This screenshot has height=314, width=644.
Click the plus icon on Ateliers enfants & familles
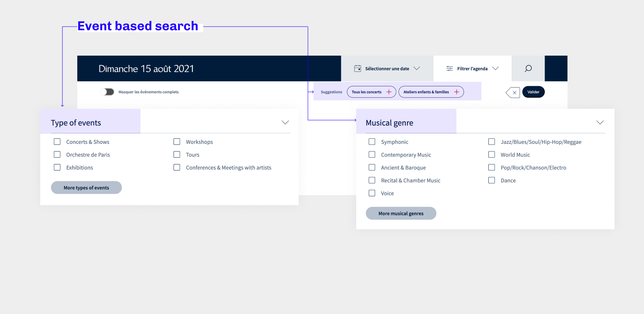456,92
